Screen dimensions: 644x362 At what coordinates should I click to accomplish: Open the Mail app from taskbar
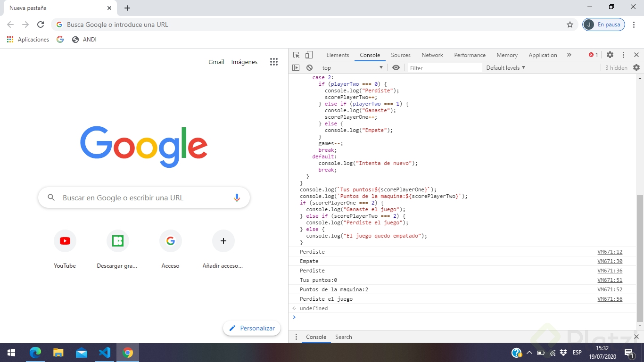pyautogui.click(x=82, y=353)
